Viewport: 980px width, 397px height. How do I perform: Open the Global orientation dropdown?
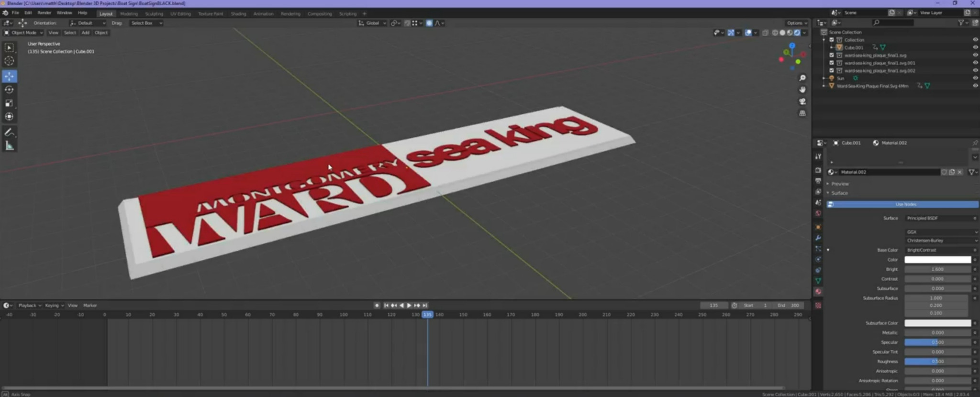(x=372, y=23)
